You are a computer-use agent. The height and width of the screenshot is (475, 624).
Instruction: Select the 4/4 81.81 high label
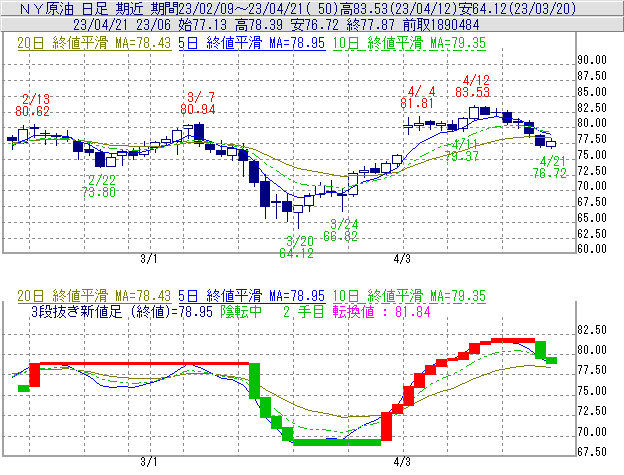[x=417, y=97]
